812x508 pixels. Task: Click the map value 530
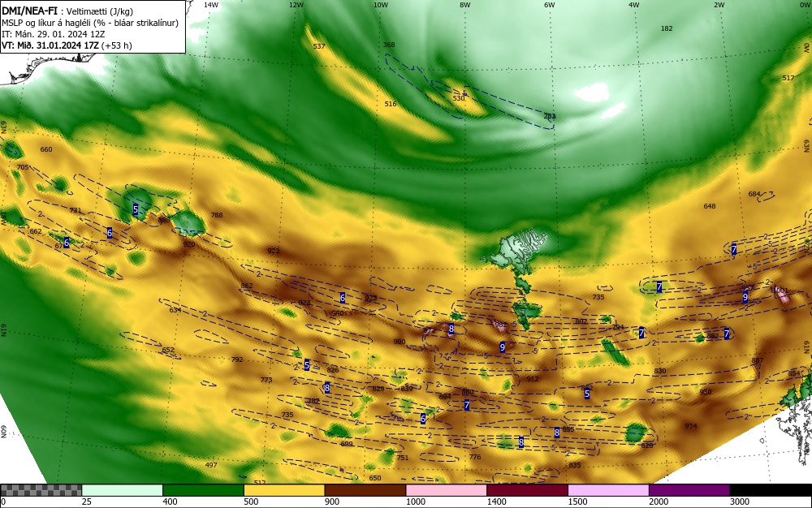pyautogui.click(x=459, y=97)
